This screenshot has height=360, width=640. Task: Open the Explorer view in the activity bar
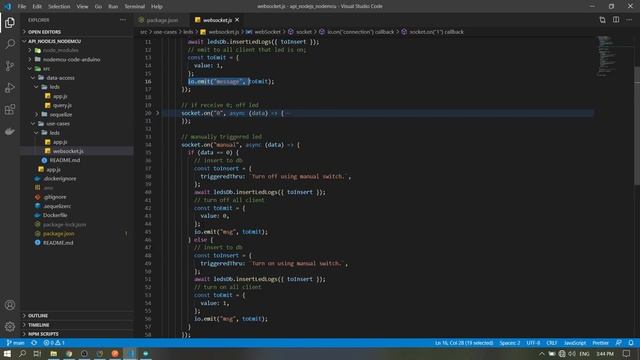point(10,22)
